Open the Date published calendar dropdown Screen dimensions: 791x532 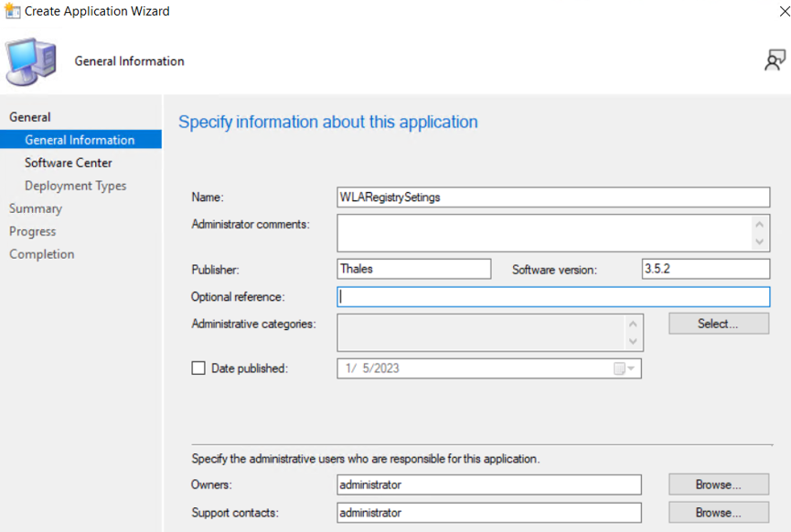coord(624,368)
